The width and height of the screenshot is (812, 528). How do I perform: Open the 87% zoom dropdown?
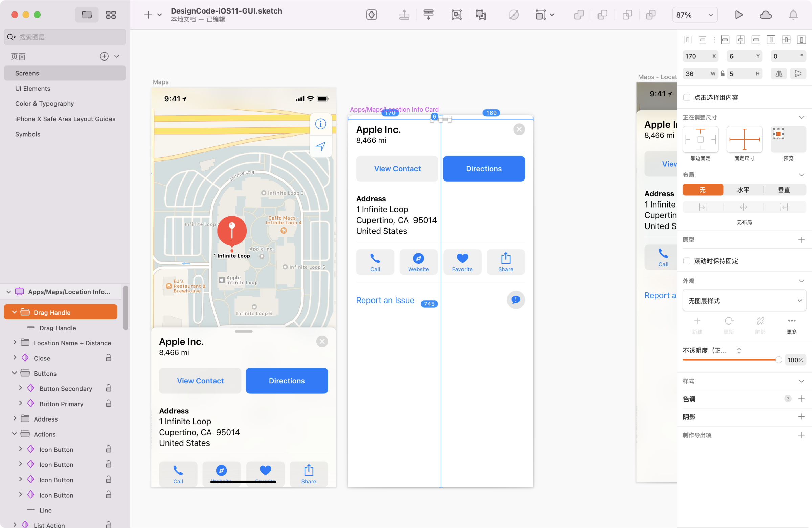pyautogui.click(x=695, y=15)
